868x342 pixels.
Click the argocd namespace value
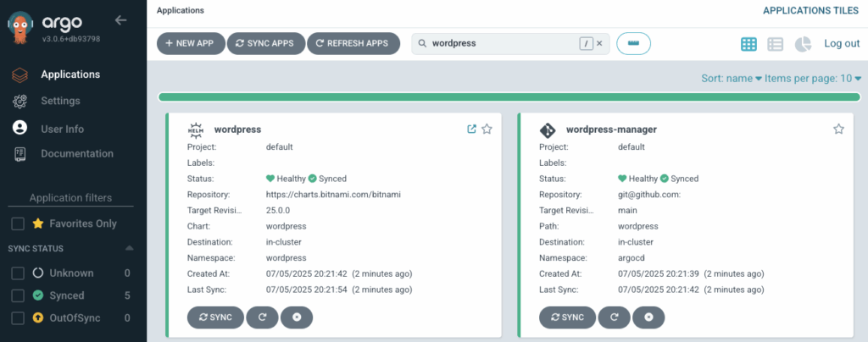[x=631, y=258]
